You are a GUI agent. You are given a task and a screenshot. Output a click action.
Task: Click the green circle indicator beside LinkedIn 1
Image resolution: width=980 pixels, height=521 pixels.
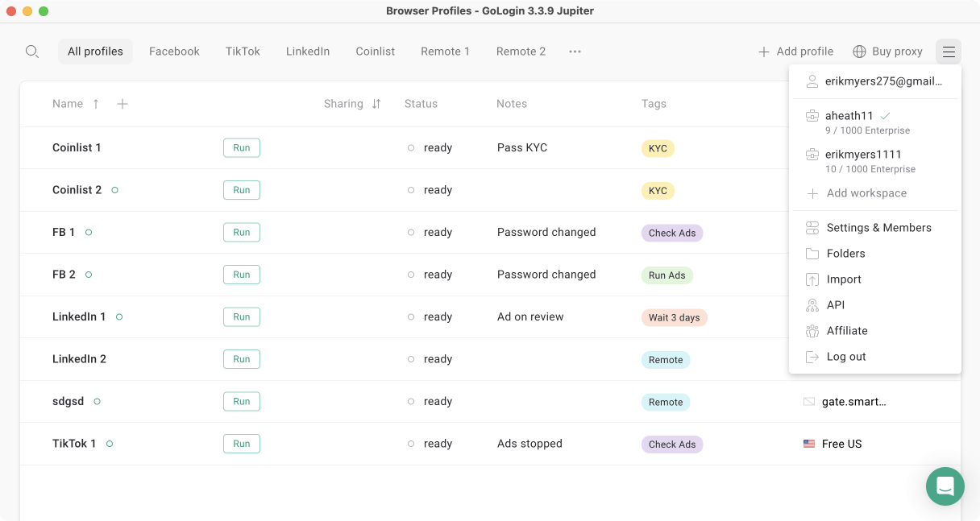tap(119, 317)
